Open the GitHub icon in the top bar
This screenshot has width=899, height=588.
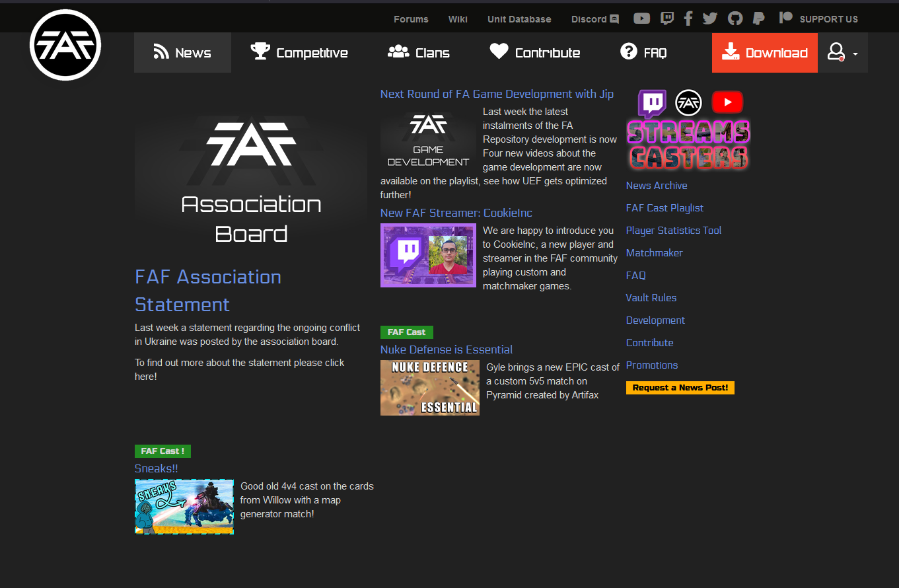[x=735, y=18]
